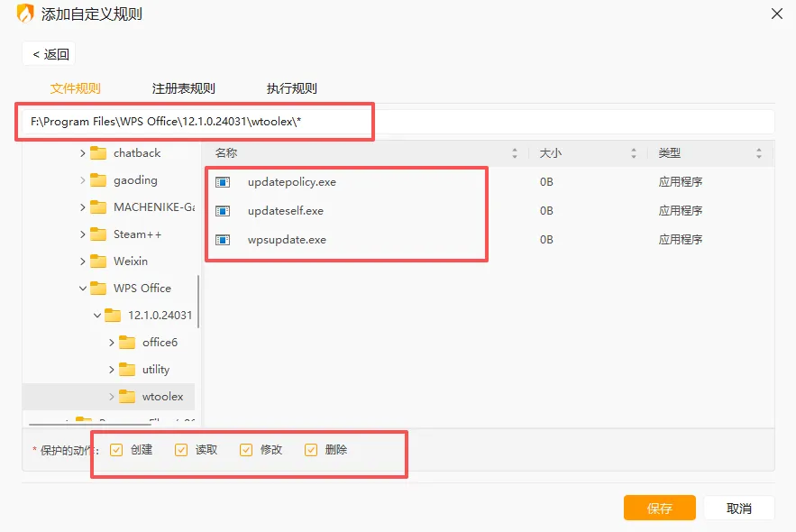Click 0B size of wpsupdate.exe
The image size is (796, 532).
click(x=546, y=240)
